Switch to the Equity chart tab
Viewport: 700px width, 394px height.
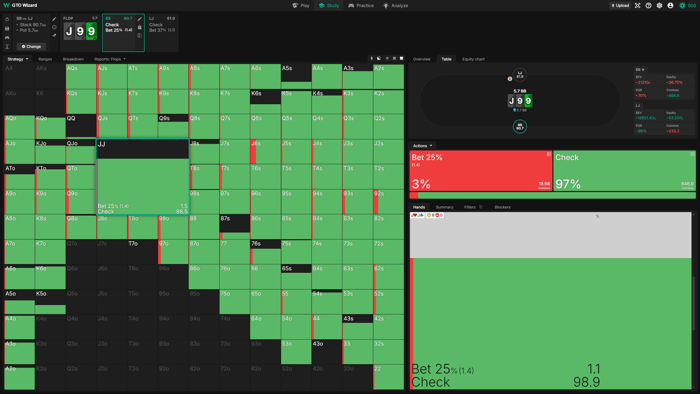pos(473,59)
